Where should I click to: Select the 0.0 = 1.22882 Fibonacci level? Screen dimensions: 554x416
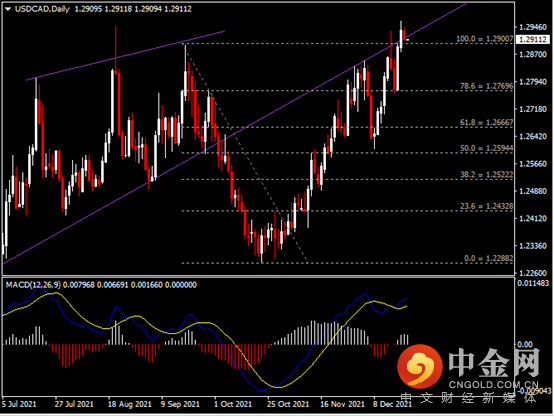[488, 258]
